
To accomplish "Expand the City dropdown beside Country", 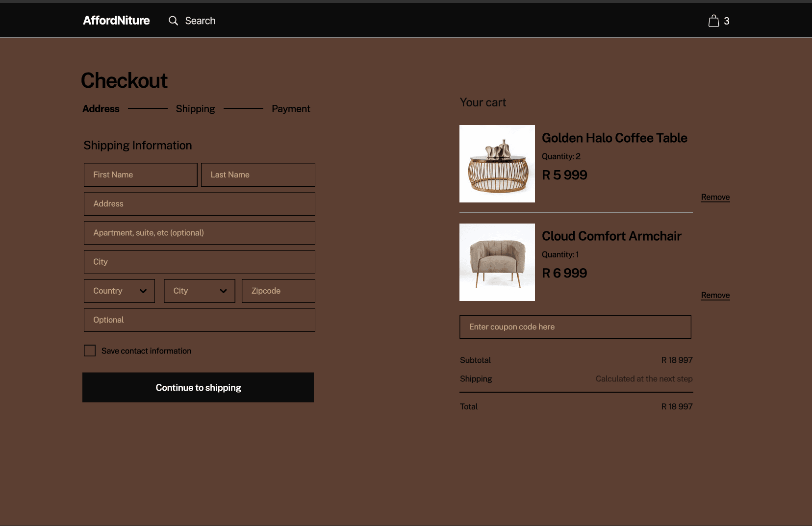I will 199,291.
